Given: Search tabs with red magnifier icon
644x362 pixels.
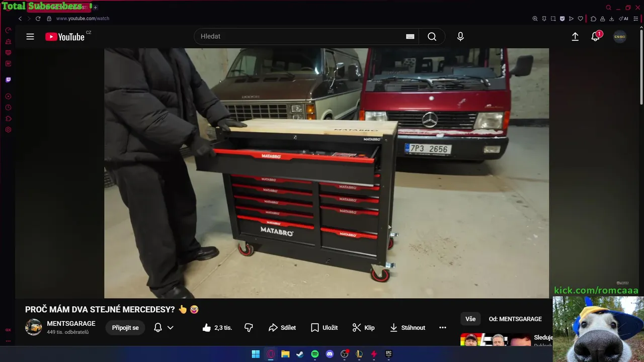Looking at the screenshot, I should [x=608, y=8].
